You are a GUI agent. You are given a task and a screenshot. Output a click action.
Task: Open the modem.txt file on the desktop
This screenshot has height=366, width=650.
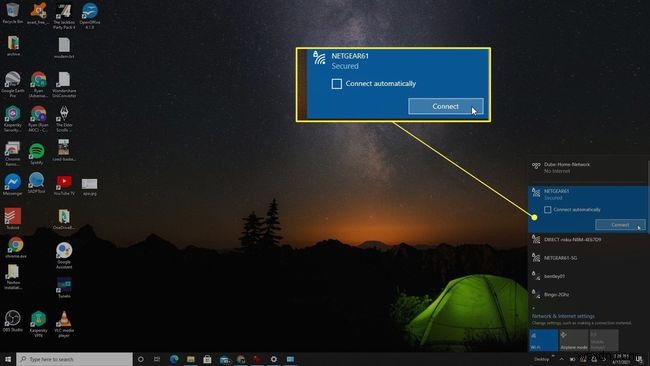point(64,48)
